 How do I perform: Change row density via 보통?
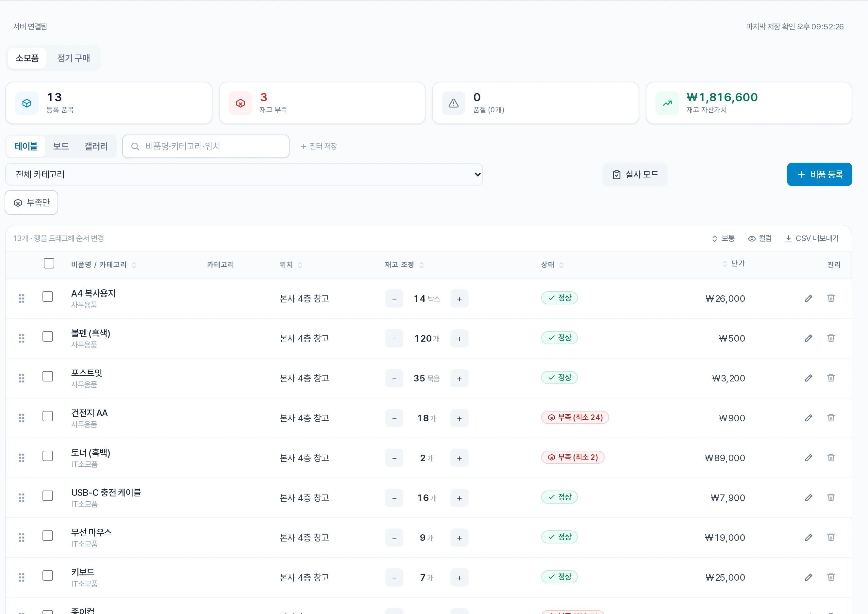723,238
